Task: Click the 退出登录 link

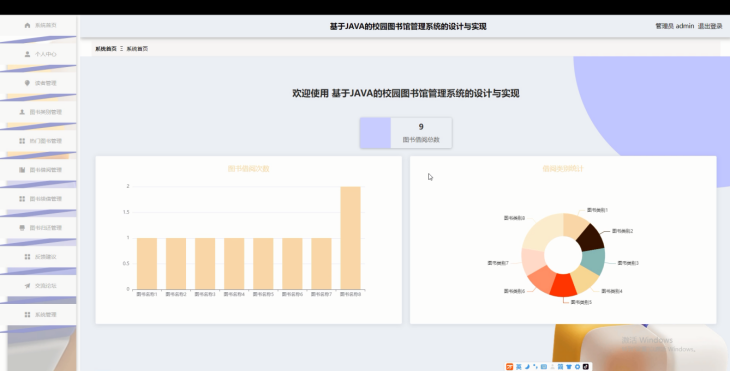Action: [x=710, y=26]
